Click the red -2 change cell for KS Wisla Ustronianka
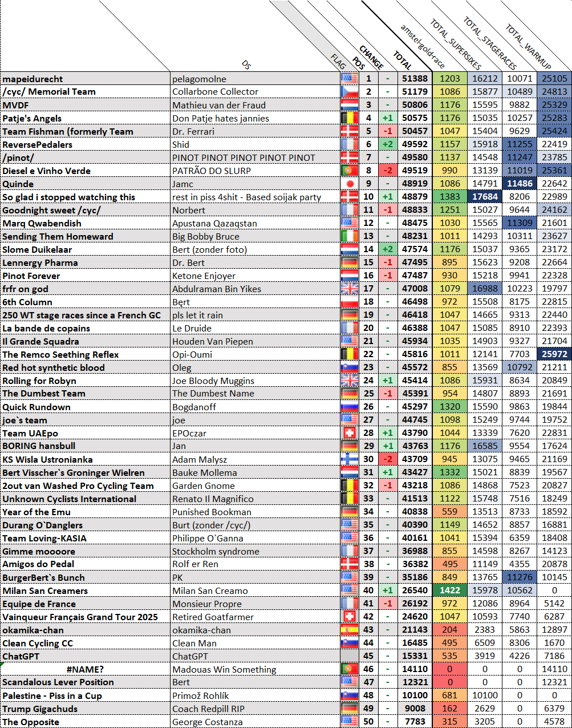 [387, 460]
